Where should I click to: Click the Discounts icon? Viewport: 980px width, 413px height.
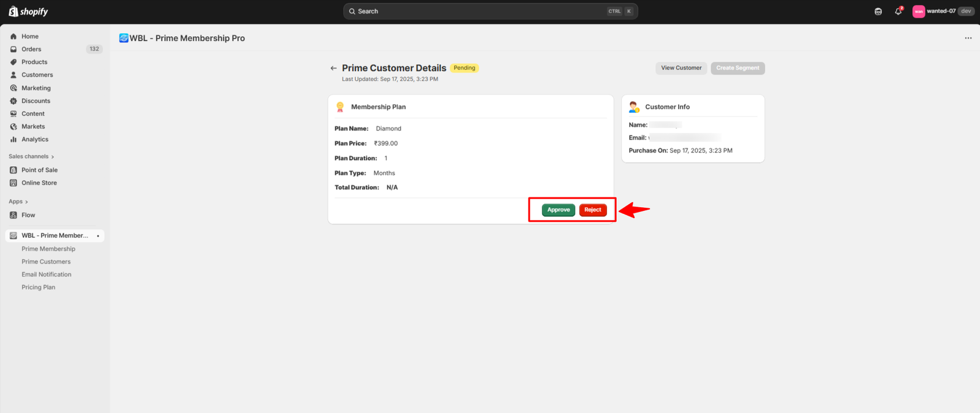[x=13, y=101]
